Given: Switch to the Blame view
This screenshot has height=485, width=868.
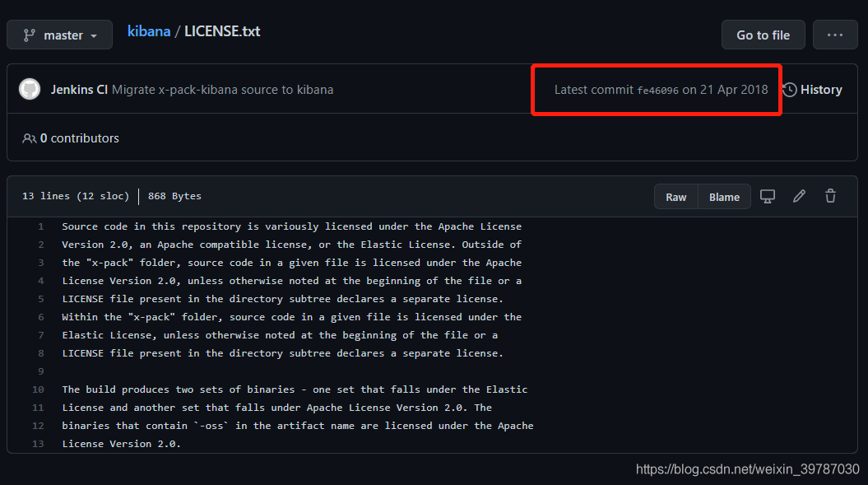Looking at the screenshot, I should [724, 197].
